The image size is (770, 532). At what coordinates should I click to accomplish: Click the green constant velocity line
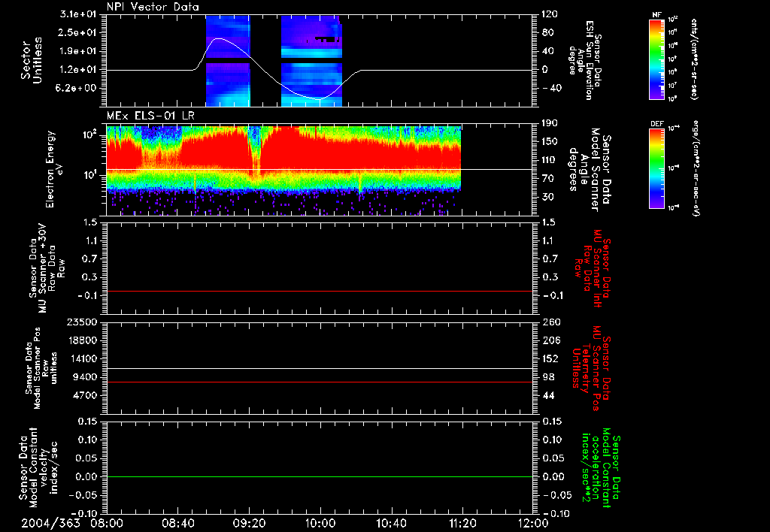point(320,476)
